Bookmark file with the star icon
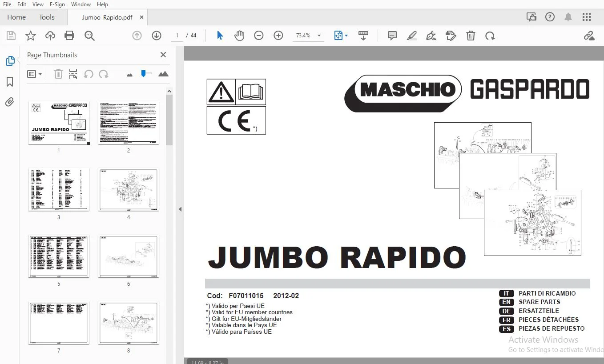Viewport: 604px width, 364px height. click(31, 36)
